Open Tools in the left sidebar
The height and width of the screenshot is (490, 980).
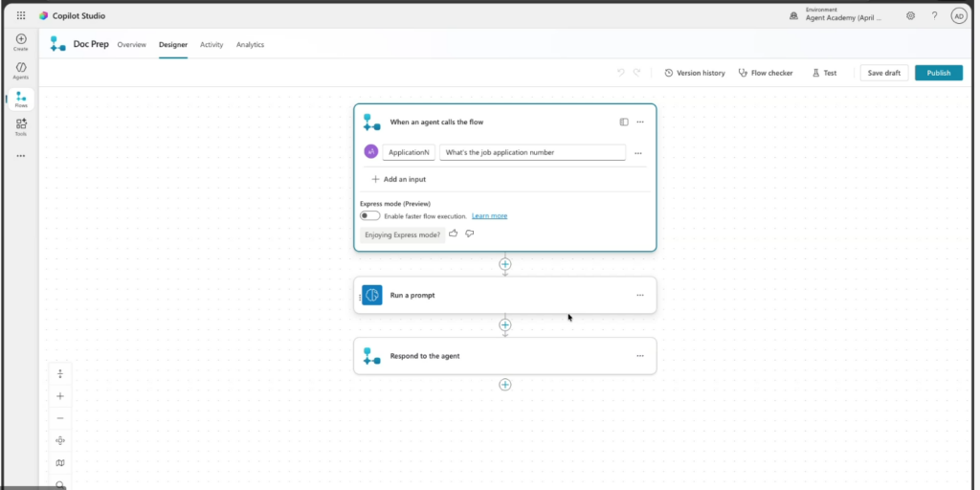(x=21, y=126)
